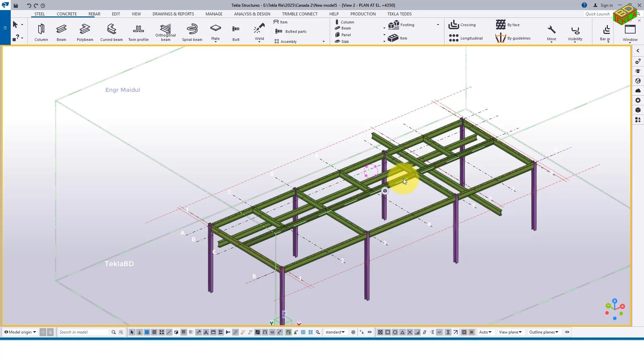The height and width of the screenshot is (362, 644).
Task: Expand the Beam dropdown in reinforcement group
Action: [x=384, y=28]
